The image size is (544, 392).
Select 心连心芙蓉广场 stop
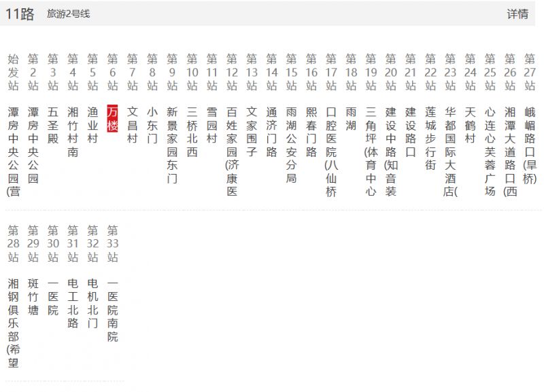coord(490,151)
